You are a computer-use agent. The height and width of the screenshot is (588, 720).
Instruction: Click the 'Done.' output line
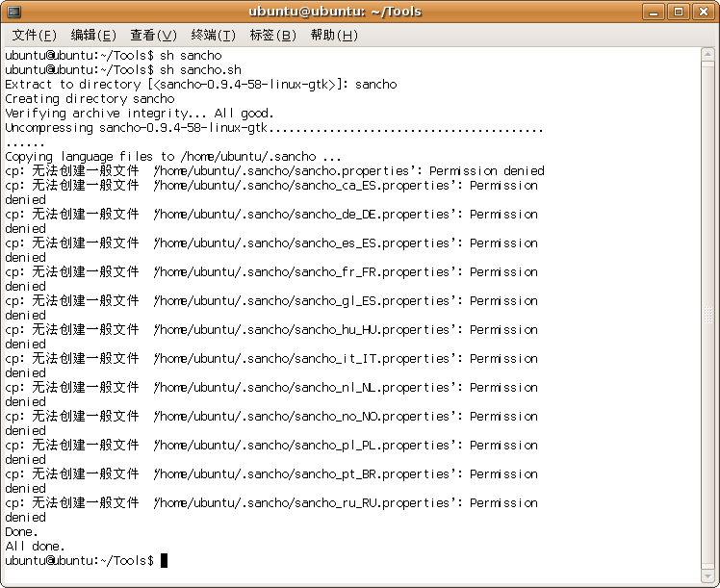21,532
